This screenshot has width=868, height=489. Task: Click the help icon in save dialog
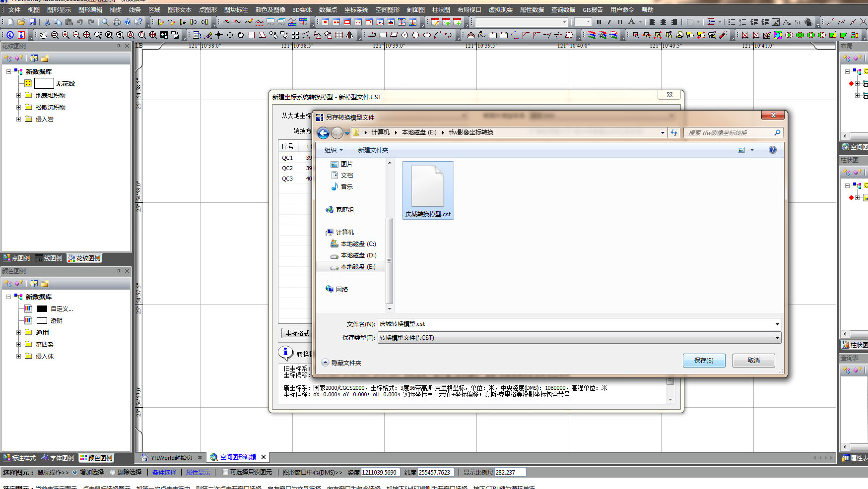click(x=772, y=150)
